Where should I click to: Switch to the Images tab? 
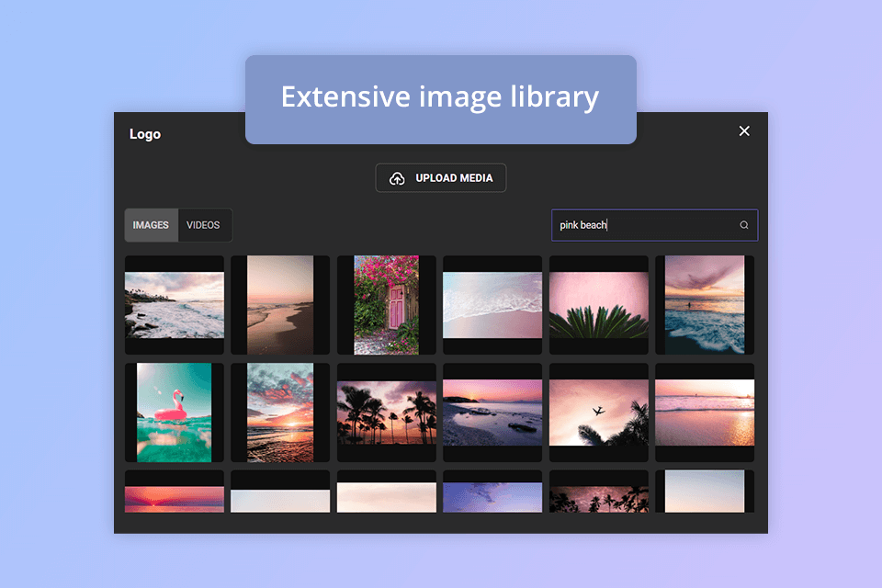tap(151, 225)
